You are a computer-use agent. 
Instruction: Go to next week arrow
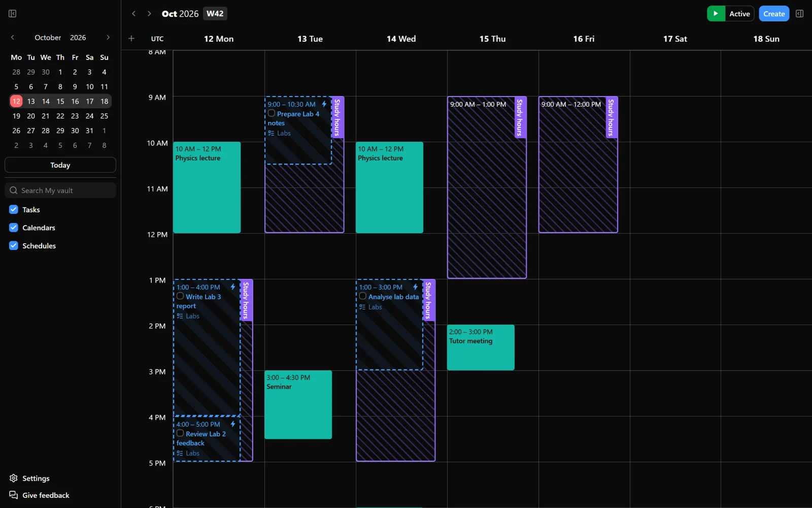[149, 14]
